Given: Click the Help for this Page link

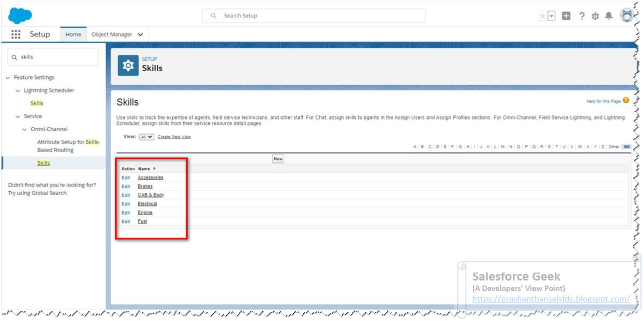Looking at the screenshot, I should click(603, 101).
